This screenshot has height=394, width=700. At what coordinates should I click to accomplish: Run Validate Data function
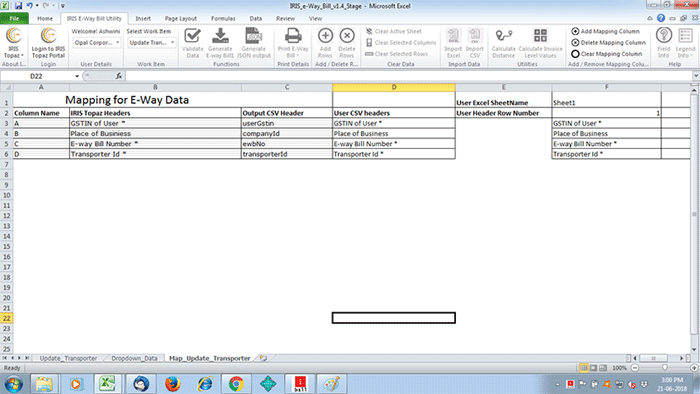click(192, 43)
